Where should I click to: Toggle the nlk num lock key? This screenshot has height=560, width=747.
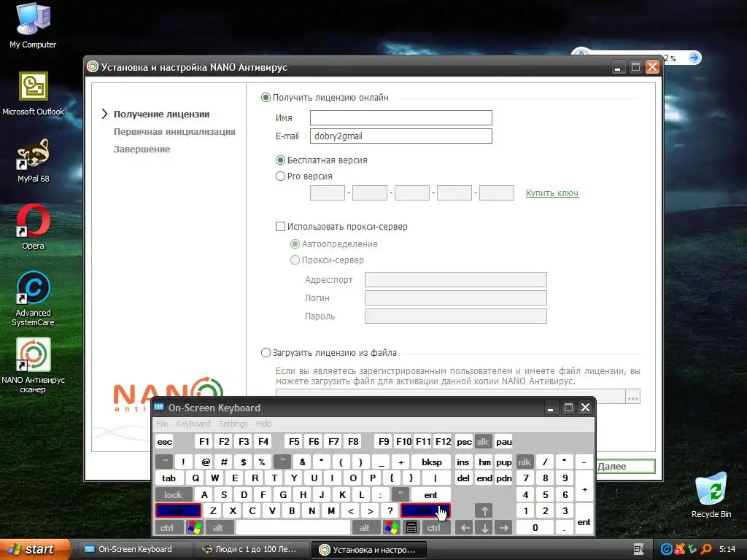click(x=525, y=462)
